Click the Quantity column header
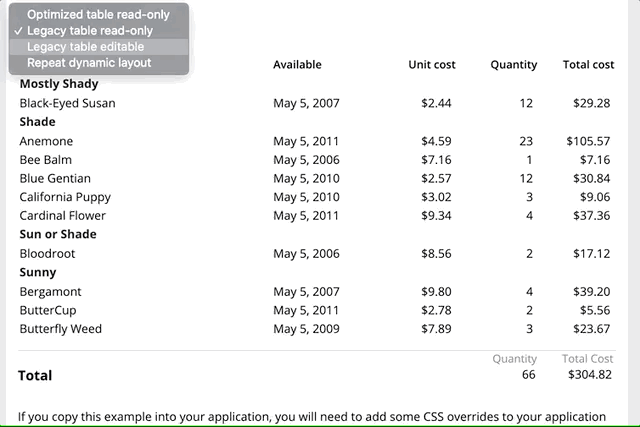 (513, 64)
